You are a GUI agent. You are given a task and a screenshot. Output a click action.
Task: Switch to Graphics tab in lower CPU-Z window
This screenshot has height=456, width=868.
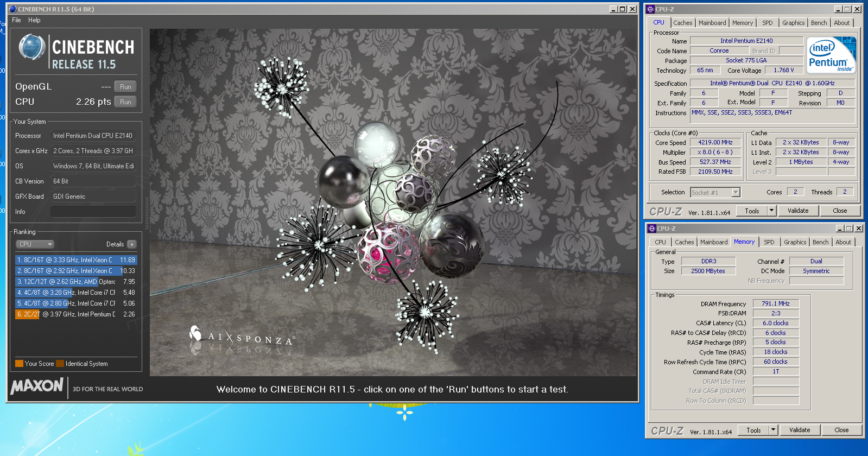[x=795, y=242]
